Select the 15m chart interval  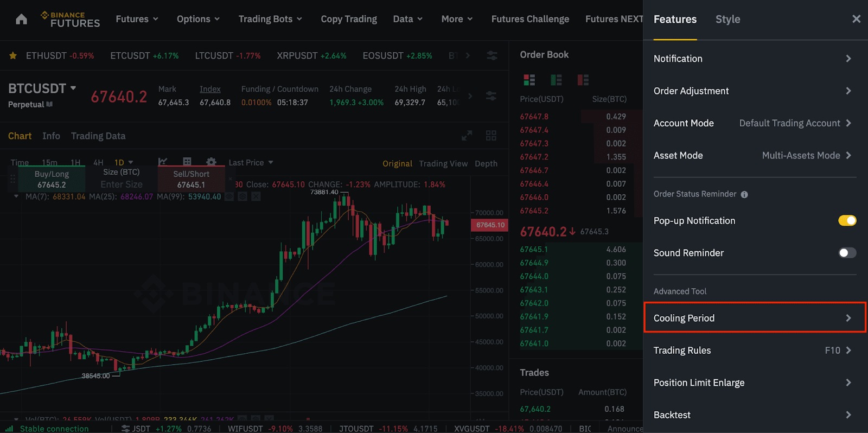coord(49,162)
